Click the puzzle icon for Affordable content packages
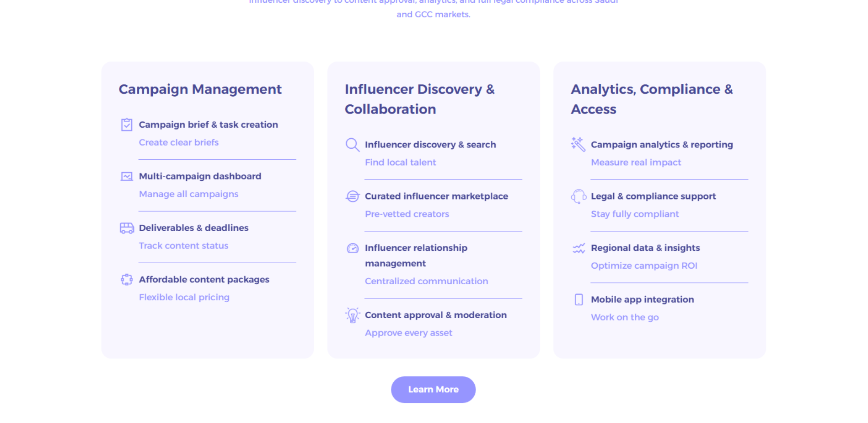This screenshot has height=423, width=868. point(127,280)
